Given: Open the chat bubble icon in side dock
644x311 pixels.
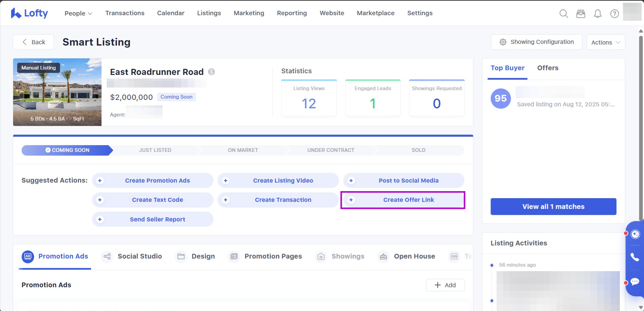Looking at the screenshot, I should tap(635, 281).
